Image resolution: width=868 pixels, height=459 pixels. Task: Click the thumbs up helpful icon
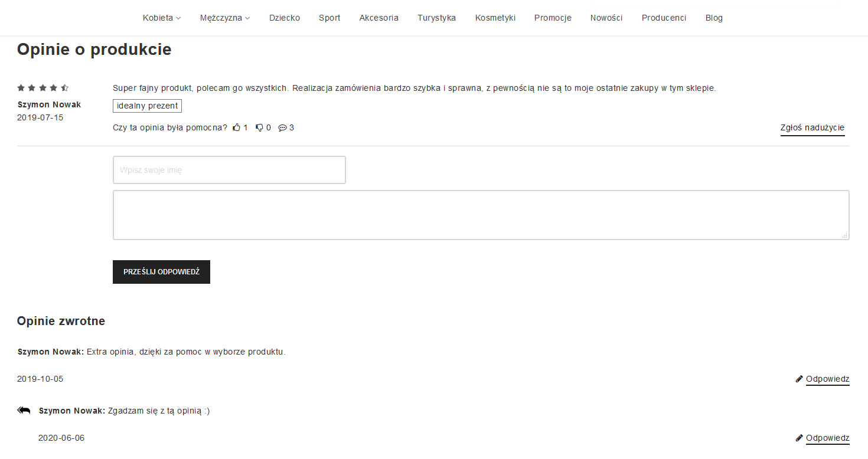pos(237,127)
